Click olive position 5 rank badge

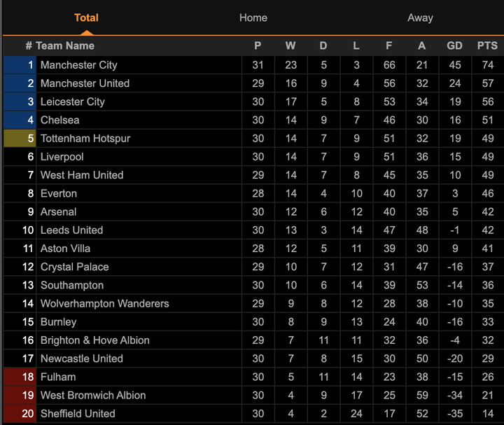pos(20,139)
